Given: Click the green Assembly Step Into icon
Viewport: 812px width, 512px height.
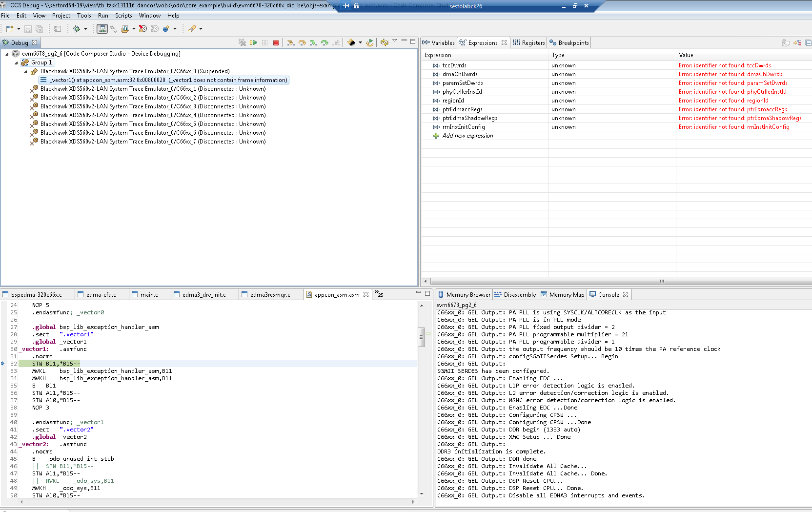Looking at the screenshot, I should (313, 42).
